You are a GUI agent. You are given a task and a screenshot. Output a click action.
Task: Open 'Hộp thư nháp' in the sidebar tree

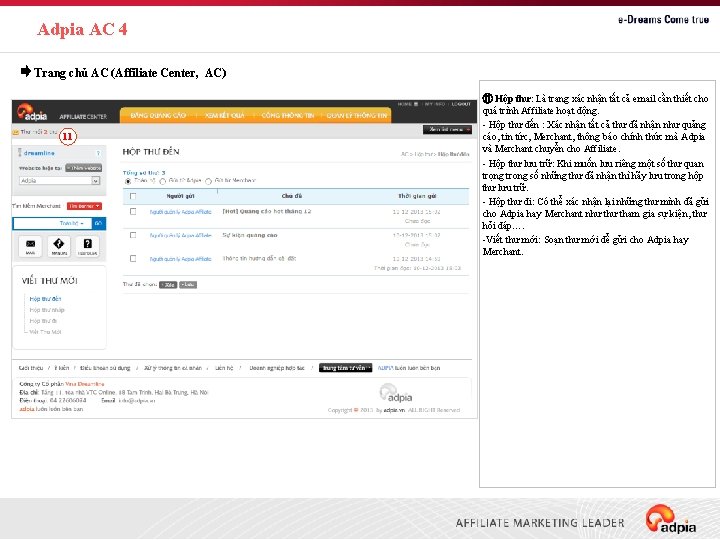pyautogui.click(x=47, y=310)
